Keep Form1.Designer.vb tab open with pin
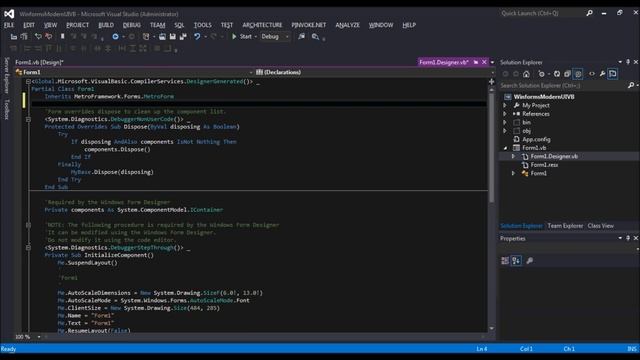This screenshot has height=360, width=640. 476,62
